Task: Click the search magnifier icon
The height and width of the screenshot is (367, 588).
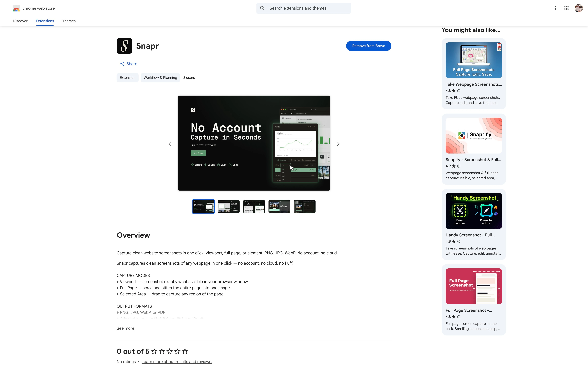Action: pyautogui.click(x=262, y=8)
